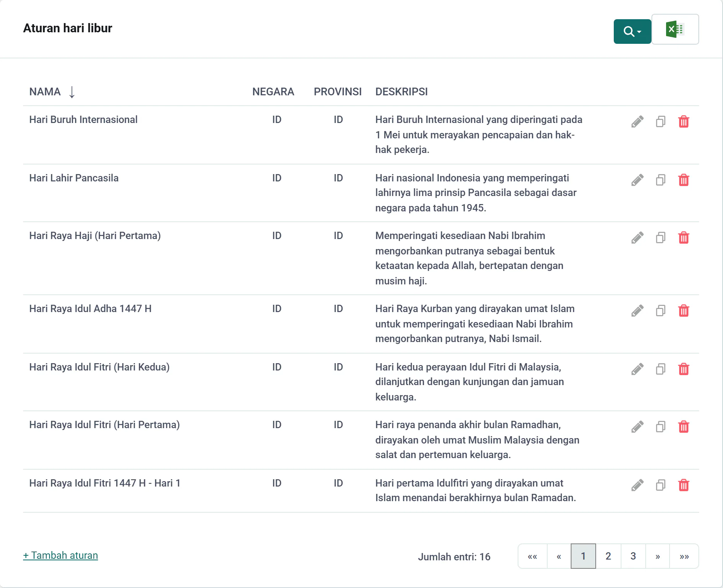Sort by NAMA column header
This screenshot has height=588, width=723.
click(x=45, y=92)
